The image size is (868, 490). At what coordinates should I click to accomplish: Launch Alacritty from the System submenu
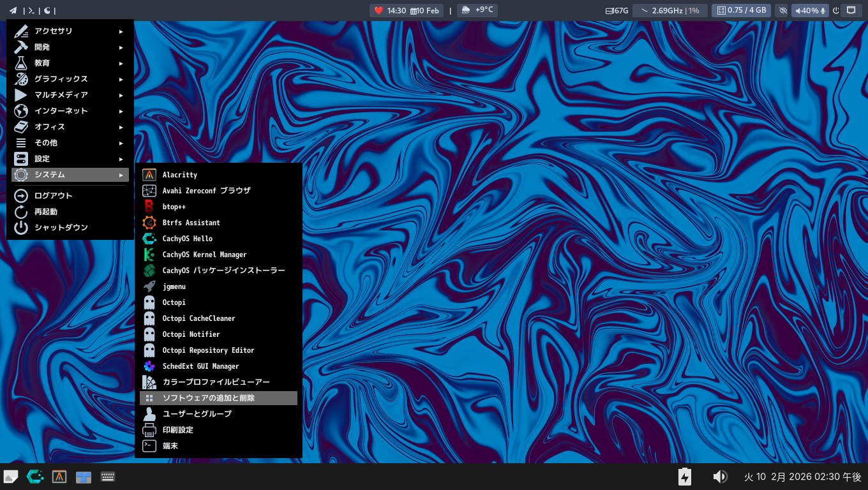click(179, 175)
